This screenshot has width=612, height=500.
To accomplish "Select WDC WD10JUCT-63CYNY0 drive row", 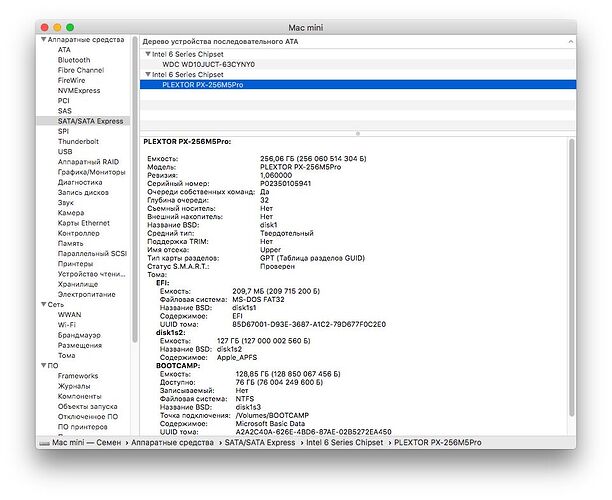I will click(358, 64).
